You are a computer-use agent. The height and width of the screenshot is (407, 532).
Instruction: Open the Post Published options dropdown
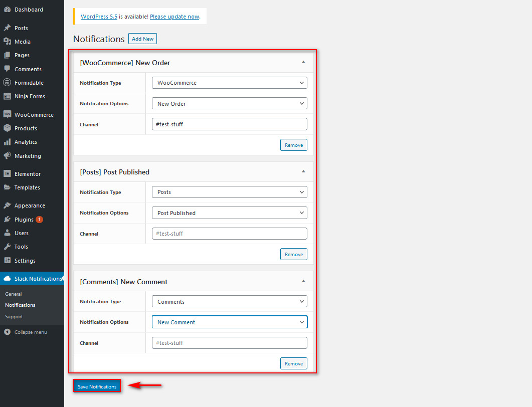point(230,213)
